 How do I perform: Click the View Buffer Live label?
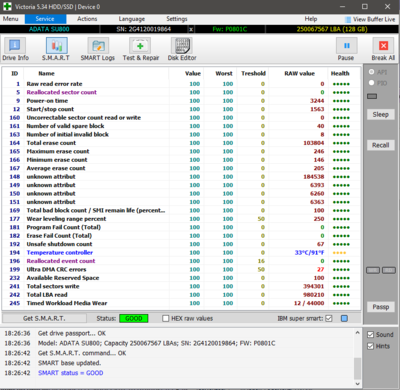coord(374,19)
